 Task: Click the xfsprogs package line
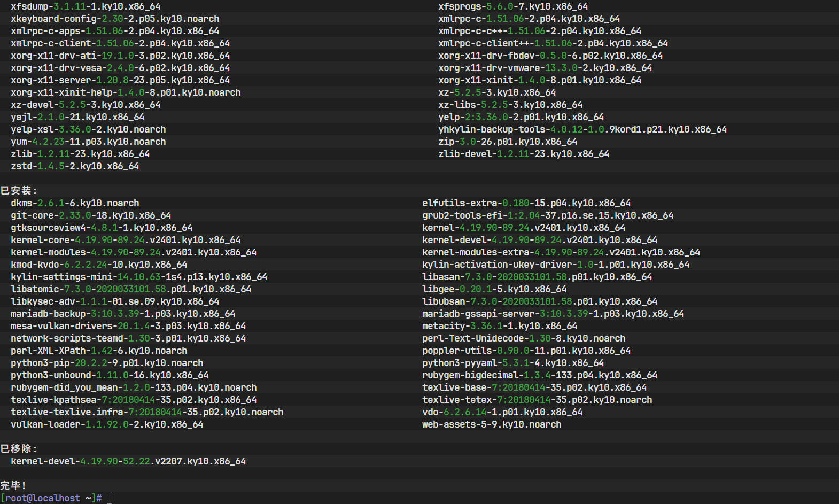pos(513,6)
